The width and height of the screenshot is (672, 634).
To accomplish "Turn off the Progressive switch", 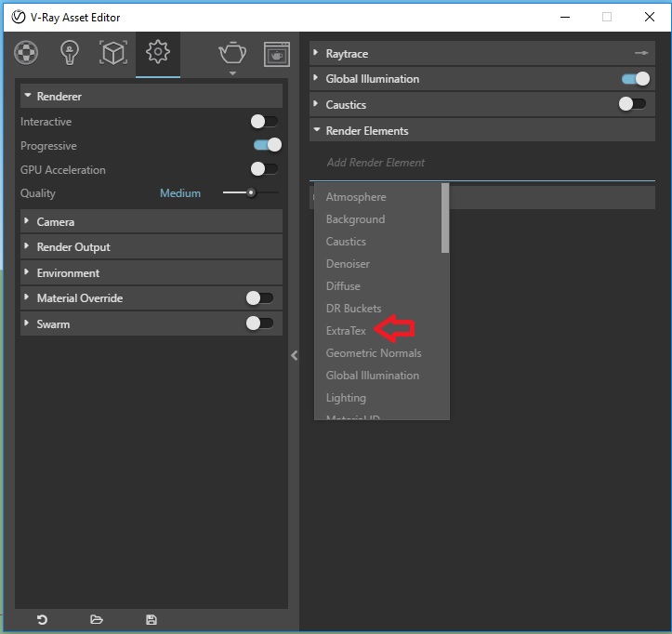I will [x=268, y=145].
